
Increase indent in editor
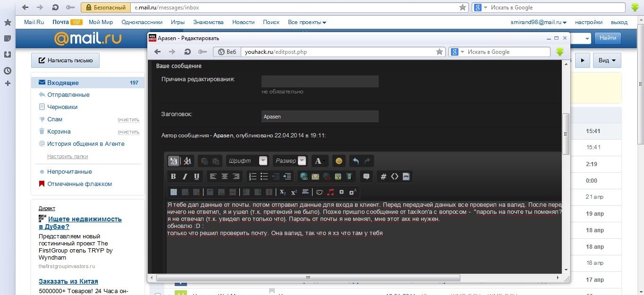[287, 177]
